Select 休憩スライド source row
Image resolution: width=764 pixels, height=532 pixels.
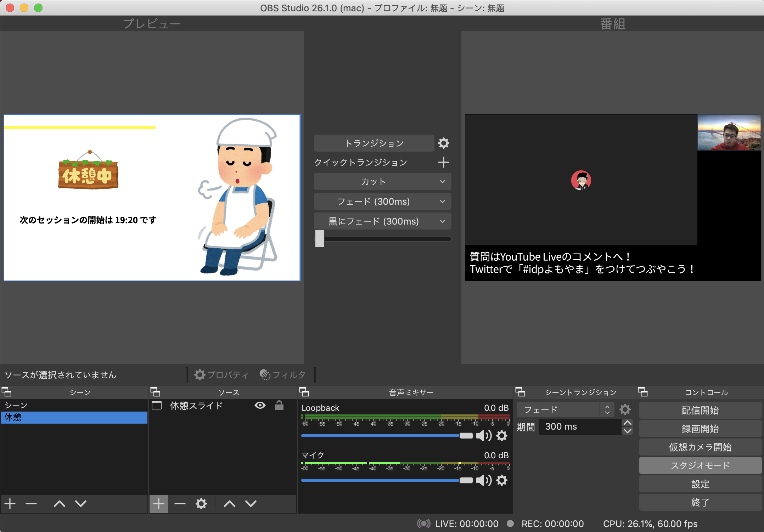pos(223,405)
